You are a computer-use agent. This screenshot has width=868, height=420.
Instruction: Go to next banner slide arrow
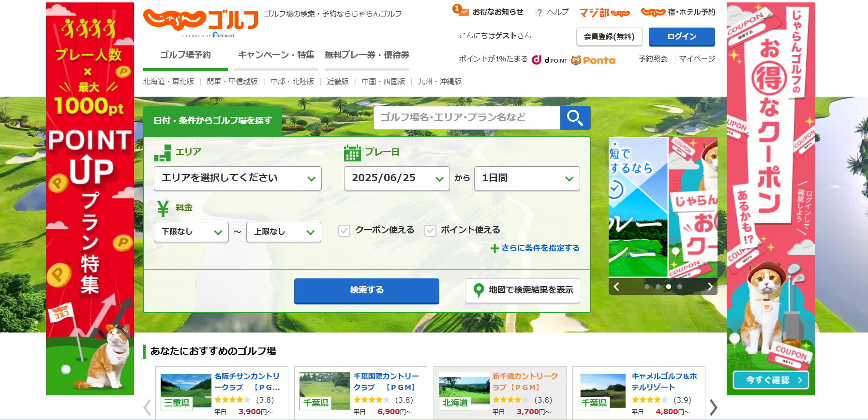(x=710, y=287)
